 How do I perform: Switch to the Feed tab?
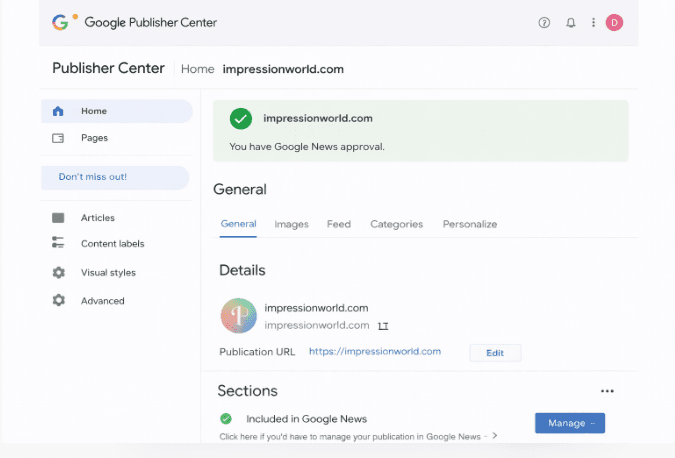(339, 224)
